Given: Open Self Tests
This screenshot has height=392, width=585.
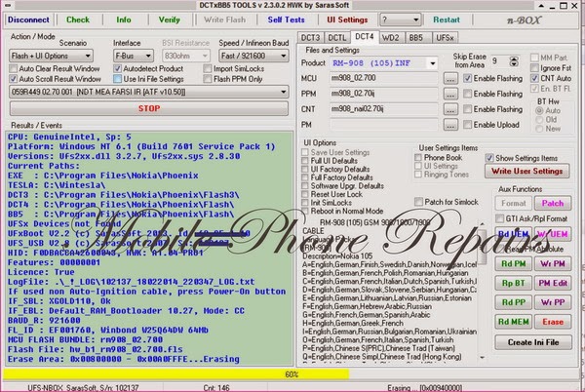Looking at the screenshot, I should tap(286, 20).
